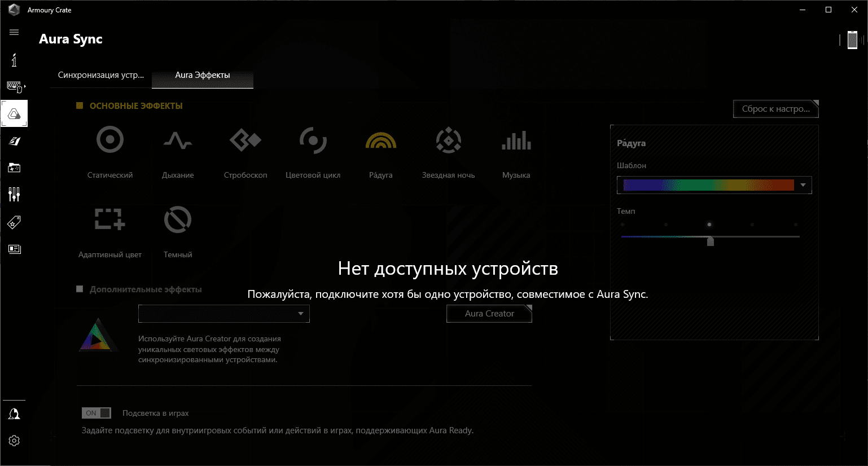Screen dimensions: 868x466
Task: Click the Дополнительные эффекты heading
Action: pos(146,289)
